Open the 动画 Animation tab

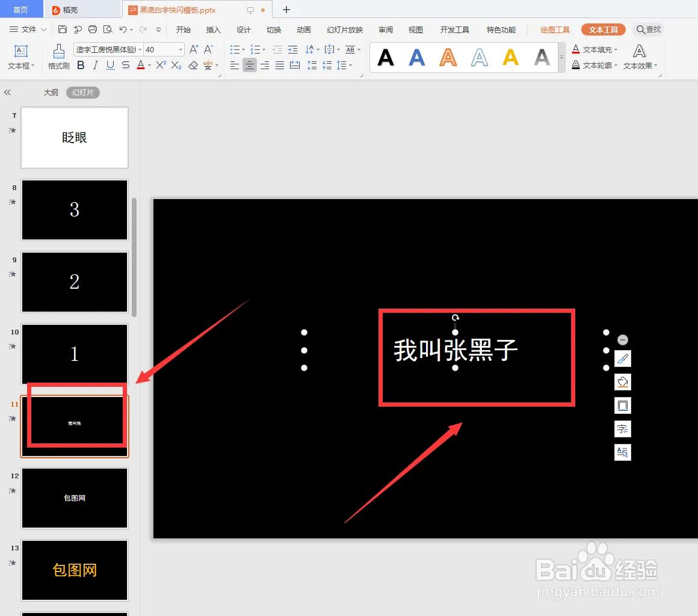pyautogui.click(x=304, y=30)
